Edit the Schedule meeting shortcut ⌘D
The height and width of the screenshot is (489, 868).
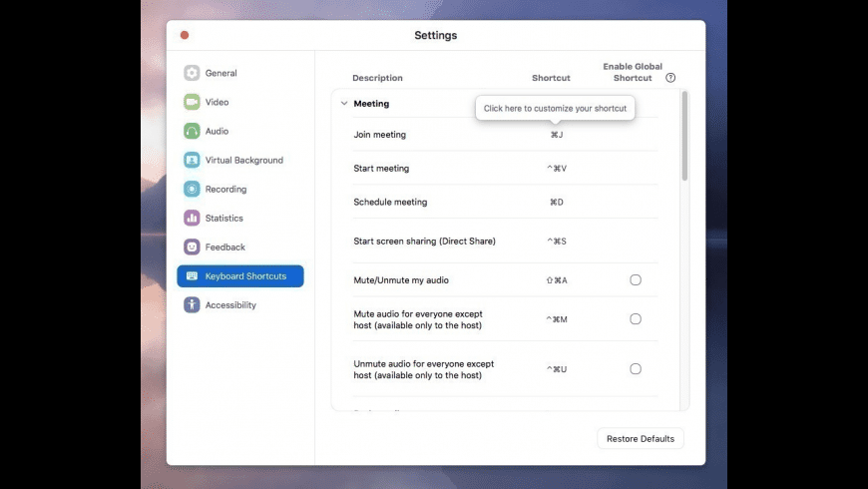[557, 203]
